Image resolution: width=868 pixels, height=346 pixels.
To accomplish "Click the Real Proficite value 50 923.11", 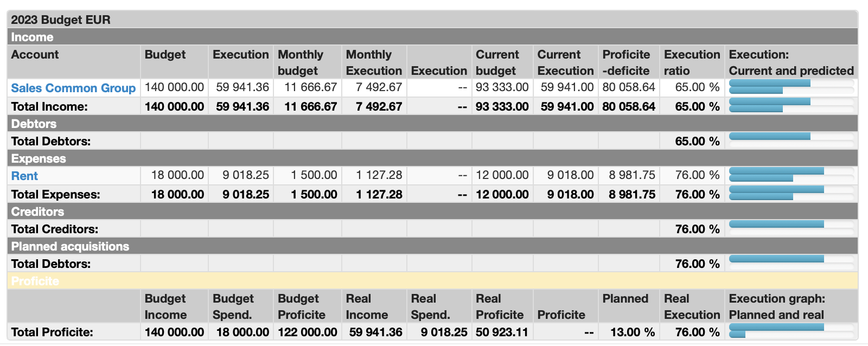I will [502, 332].
